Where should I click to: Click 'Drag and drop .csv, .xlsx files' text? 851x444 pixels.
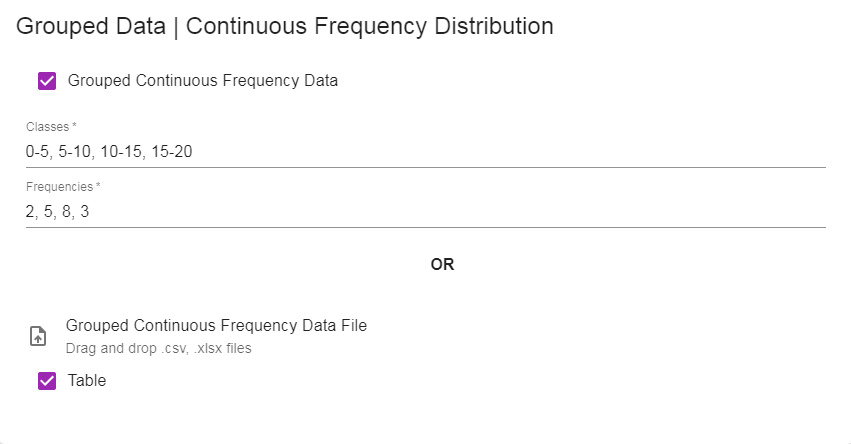pyautogui.click(x=158, y=348)
